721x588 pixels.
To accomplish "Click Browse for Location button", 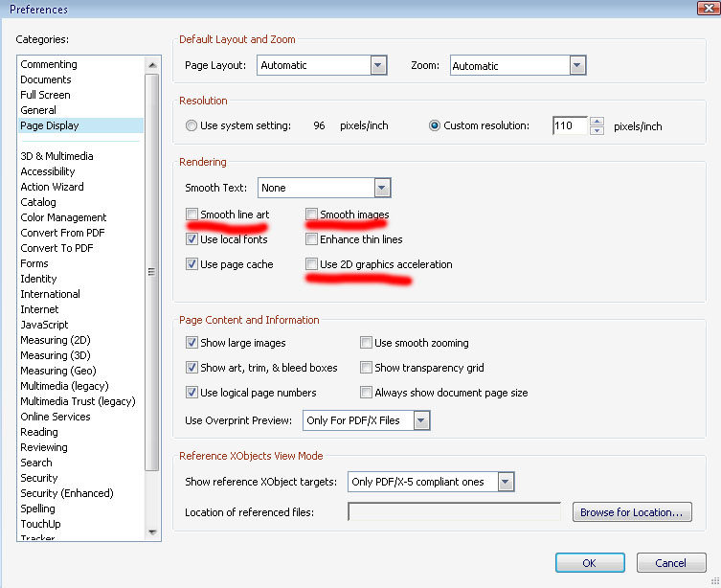I will pos(632,511).
